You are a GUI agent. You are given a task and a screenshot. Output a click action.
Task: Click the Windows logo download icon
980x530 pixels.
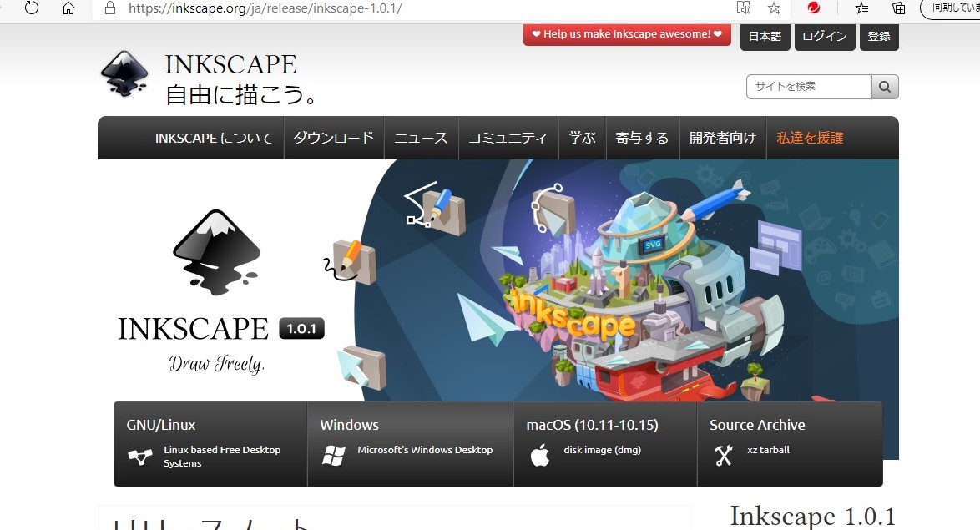[334, 457]
